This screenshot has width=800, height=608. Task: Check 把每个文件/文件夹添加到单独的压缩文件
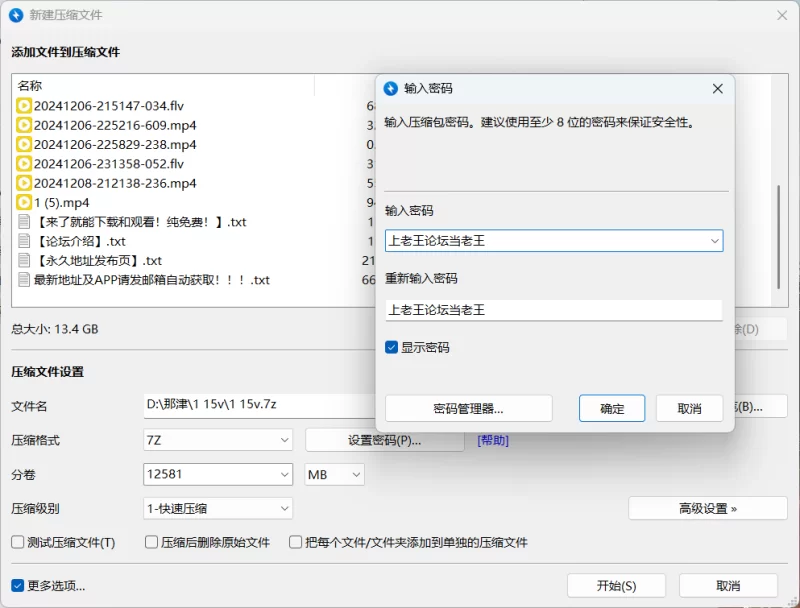(x=295, y=542)
